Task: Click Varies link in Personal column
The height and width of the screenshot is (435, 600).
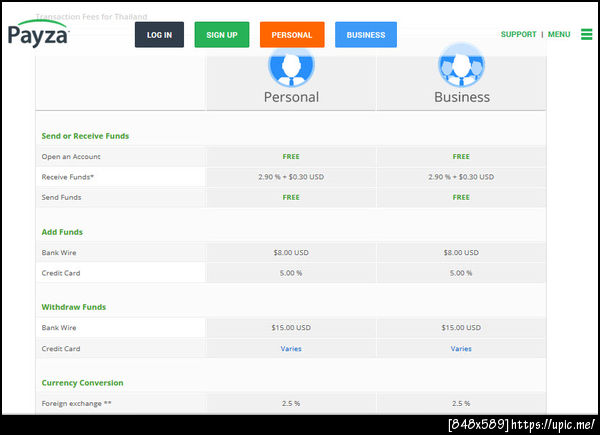Action: tap(291, 349)
